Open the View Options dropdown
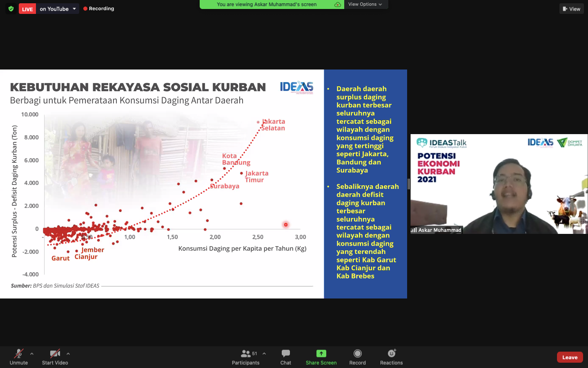 365,4
